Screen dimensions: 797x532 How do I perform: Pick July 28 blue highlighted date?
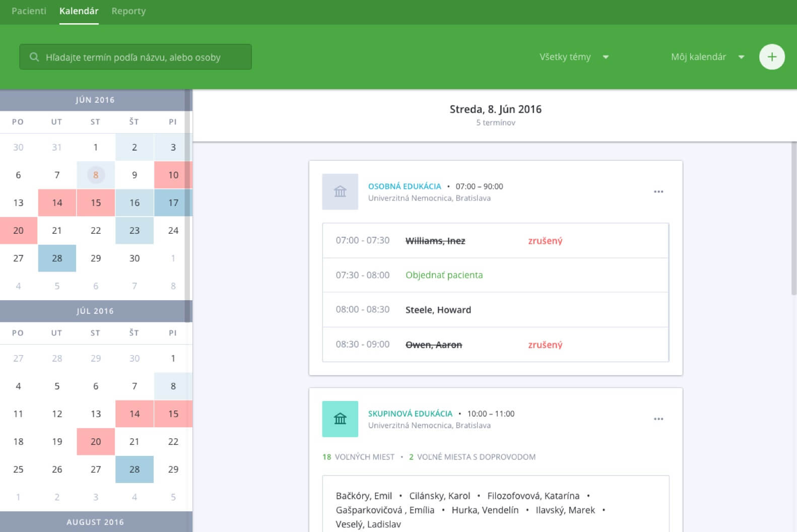point(134,469)
